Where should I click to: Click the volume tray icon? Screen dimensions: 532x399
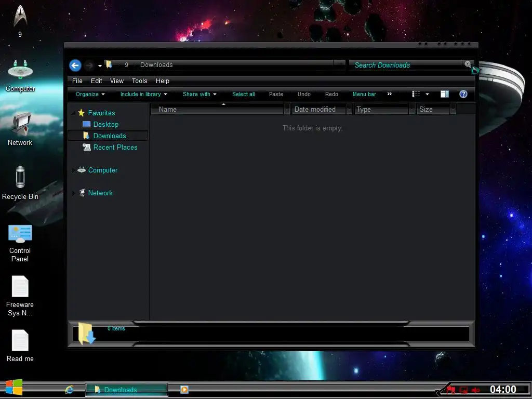click(476, 390)
